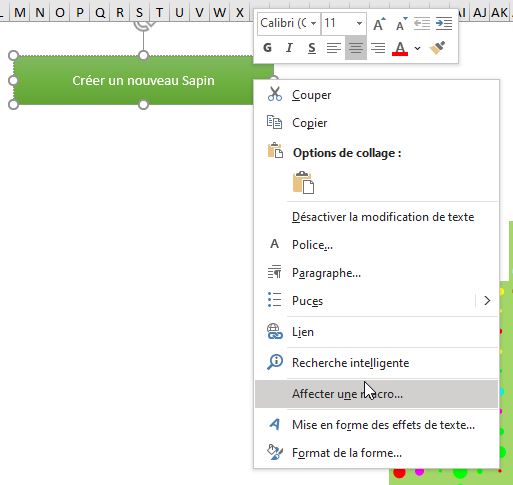Open font color dropdown arrow

[x=417, y=49]
